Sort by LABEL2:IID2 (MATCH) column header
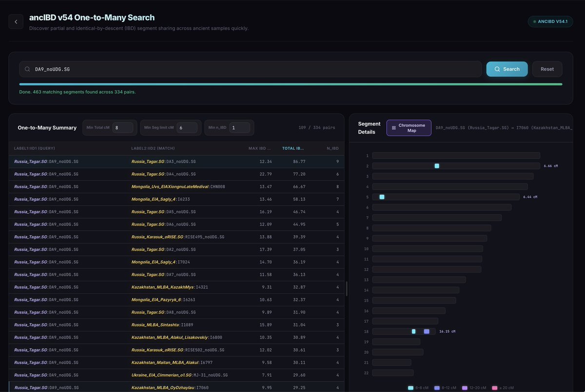The image size is (585, 392). coord(153,148)
